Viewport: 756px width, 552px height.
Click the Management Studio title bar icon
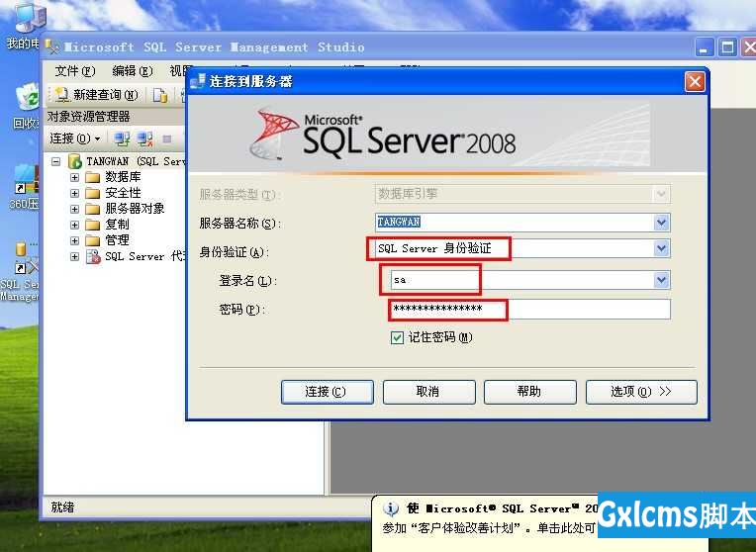52,47
